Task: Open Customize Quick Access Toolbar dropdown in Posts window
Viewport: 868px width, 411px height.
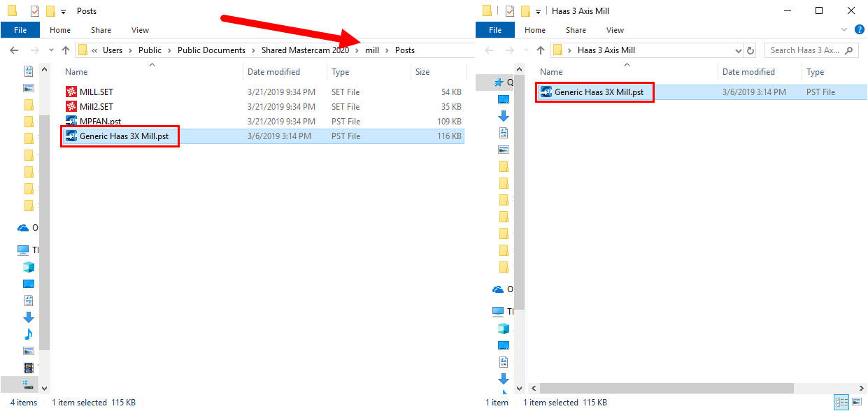Action: click(x=64, y=11)
